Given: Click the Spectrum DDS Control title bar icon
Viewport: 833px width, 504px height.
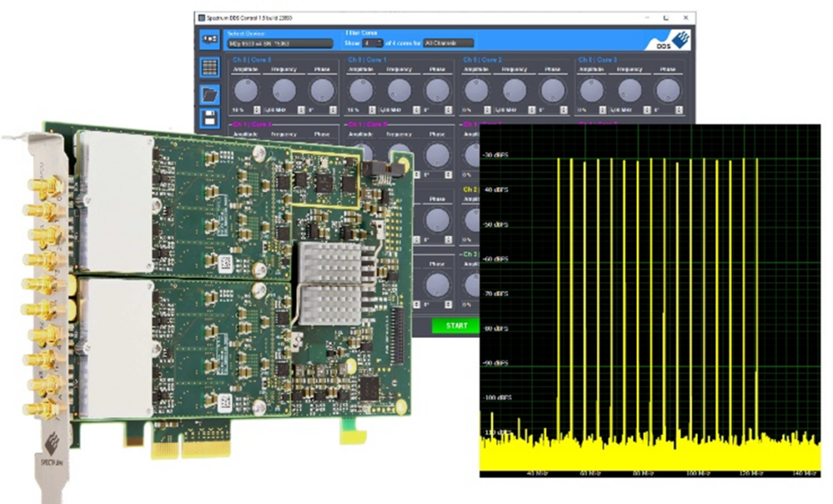Looking at the screenshot, I should pos(202,17).
